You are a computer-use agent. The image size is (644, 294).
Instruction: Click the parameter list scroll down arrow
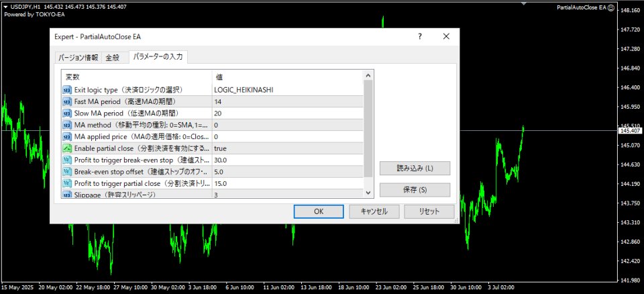pyautogui.click(x=368, y=193)
